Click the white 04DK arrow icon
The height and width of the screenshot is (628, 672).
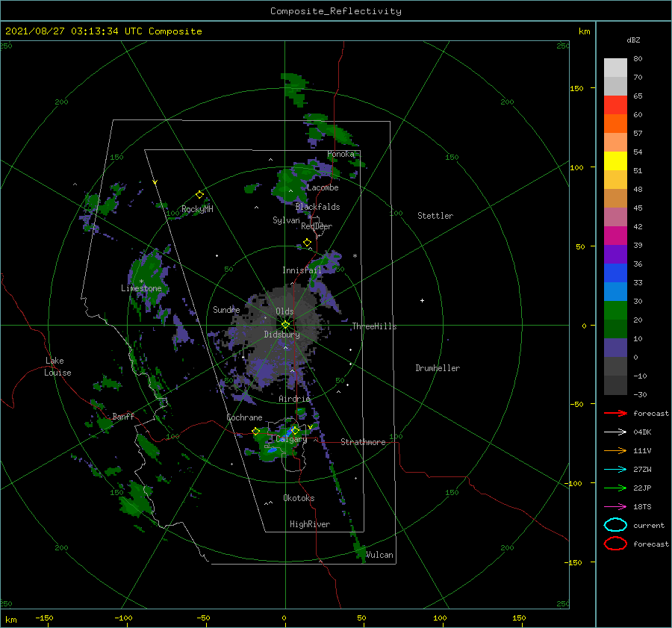tap(615, 432)
